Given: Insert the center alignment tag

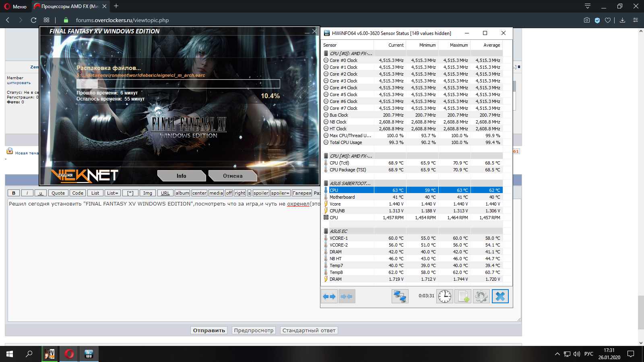Looking at the screenshot, I should tap(199, 193).
